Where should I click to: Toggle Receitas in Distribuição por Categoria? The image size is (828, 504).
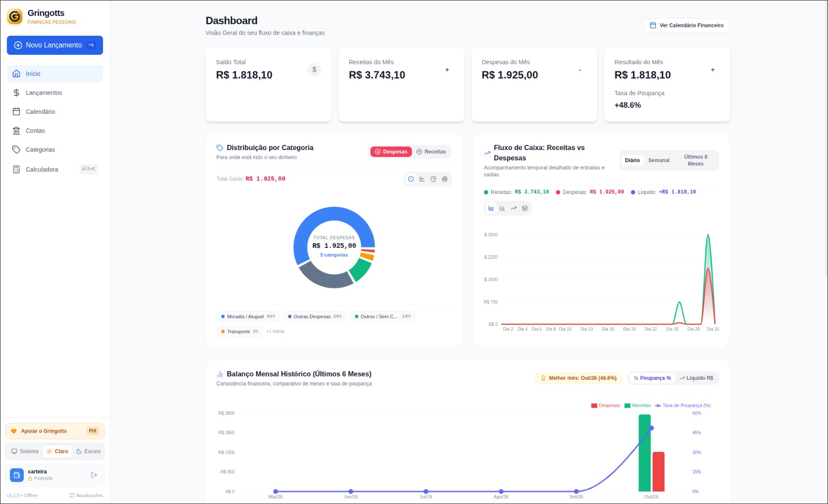click(431, 152)
